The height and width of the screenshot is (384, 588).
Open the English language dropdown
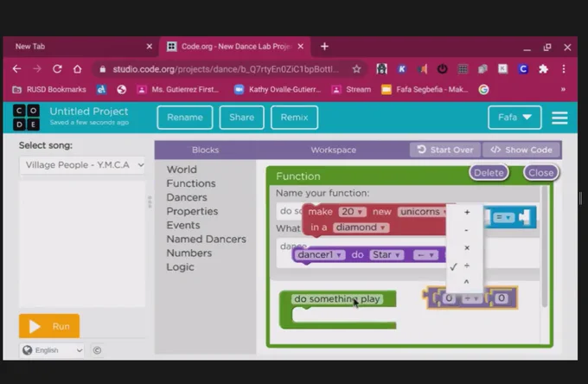[51, 350]
